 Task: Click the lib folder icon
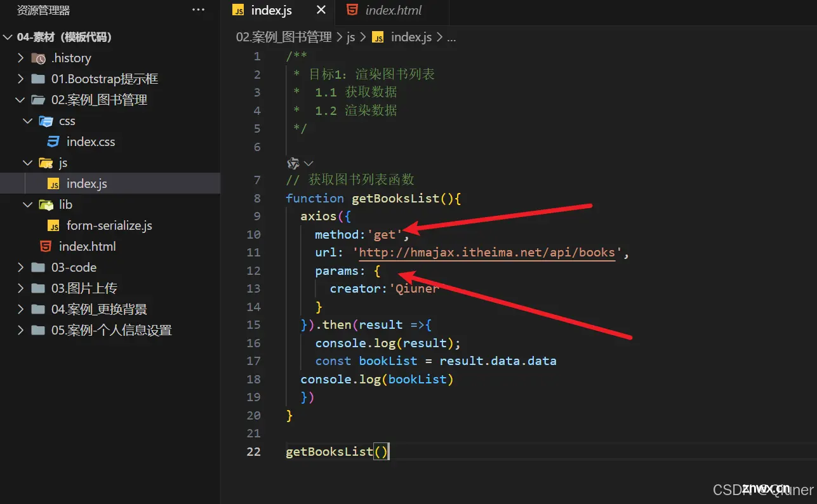(x=46, y=204)
